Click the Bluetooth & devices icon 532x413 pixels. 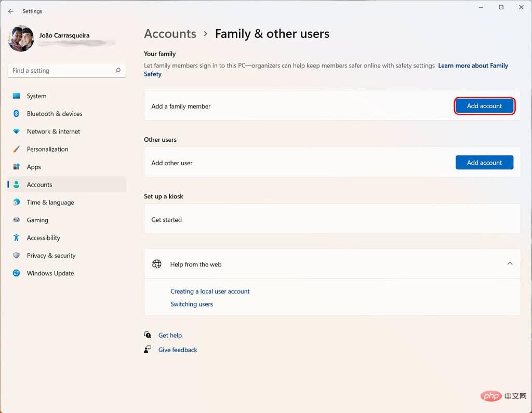[x=17, y=114]
